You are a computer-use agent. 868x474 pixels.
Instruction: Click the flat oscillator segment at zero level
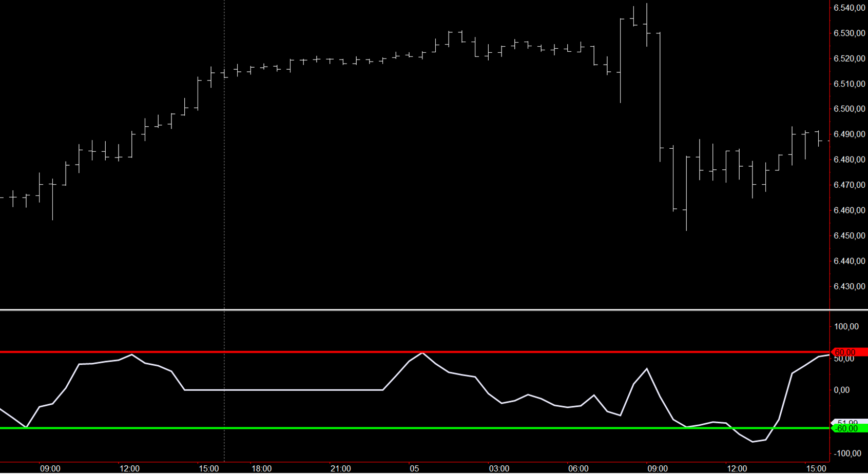click(282, 390)
